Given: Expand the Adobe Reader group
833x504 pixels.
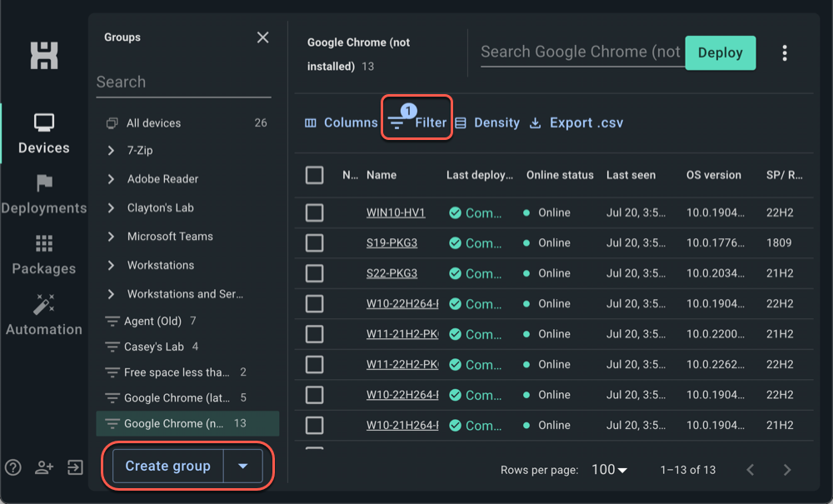Looking at the screenshot, I should (x=111, y=179).
